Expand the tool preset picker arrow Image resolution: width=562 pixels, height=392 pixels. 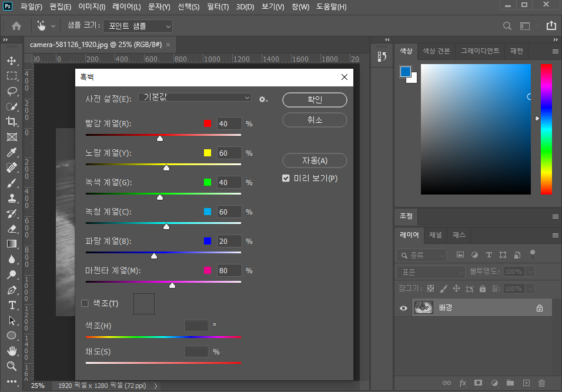[53, 26]
